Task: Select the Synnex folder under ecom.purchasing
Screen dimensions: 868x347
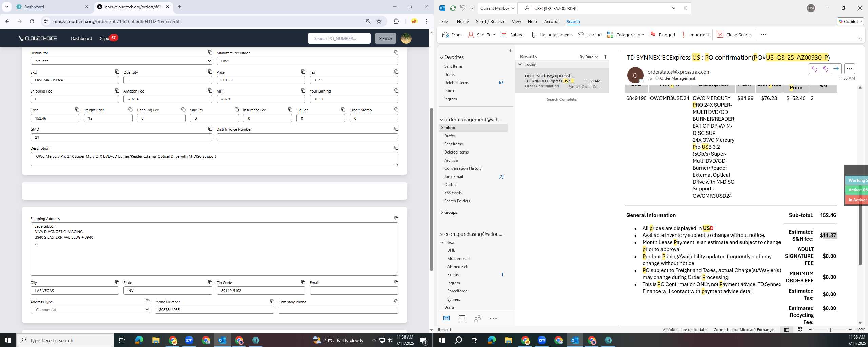Action: pyautogui.click(x=453, y=299)
